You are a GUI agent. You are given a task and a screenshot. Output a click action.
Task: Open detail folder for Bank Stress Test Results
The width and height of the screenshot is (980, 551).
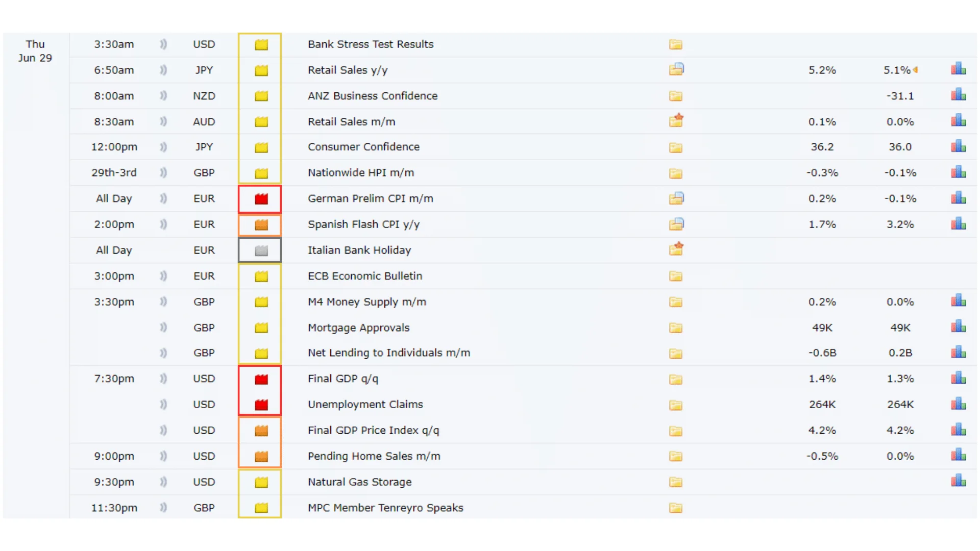click(675, 44)
